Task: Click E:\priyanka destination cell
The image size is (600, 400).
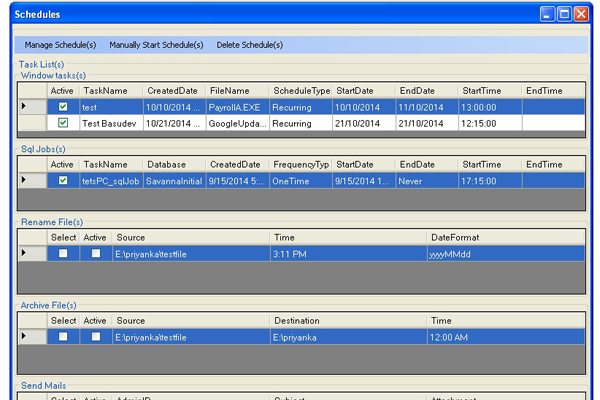Action: click(348, 337)
